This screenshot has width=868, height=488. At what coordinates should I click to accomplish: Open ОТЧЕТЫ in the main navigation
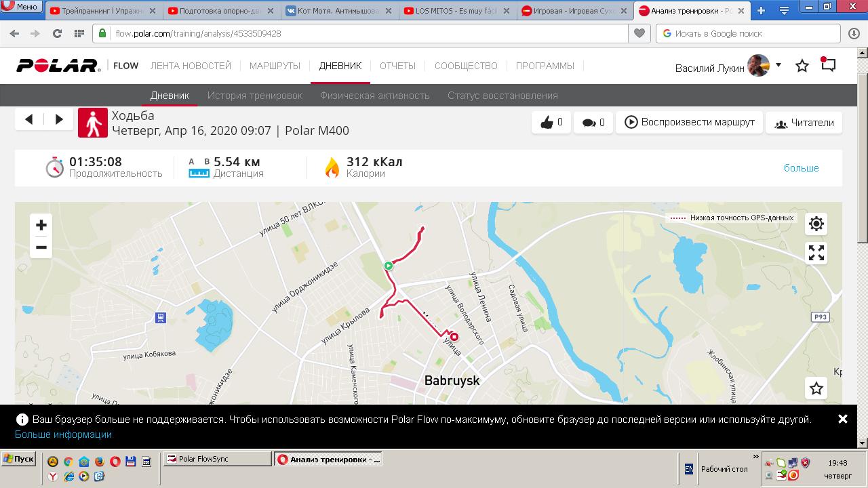[397, 66]
